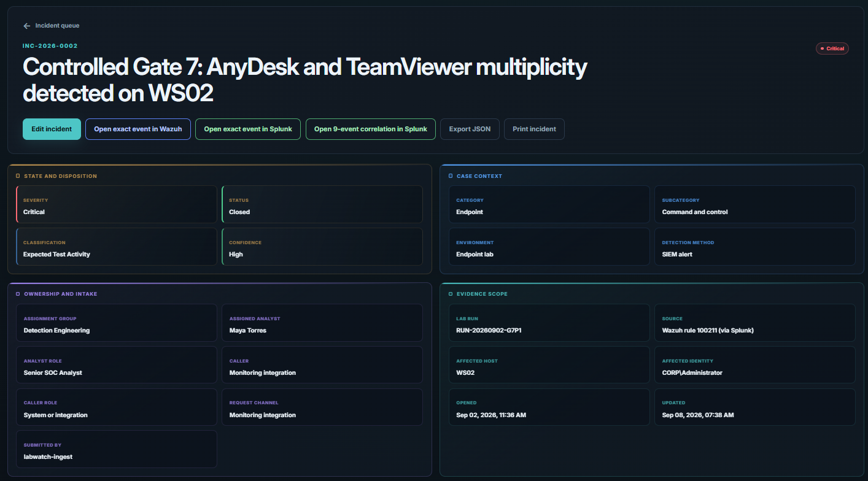The image size is (868, 481).
Task: Click the Ownership and Intake panel icon
Action: (x=18, y=294)
